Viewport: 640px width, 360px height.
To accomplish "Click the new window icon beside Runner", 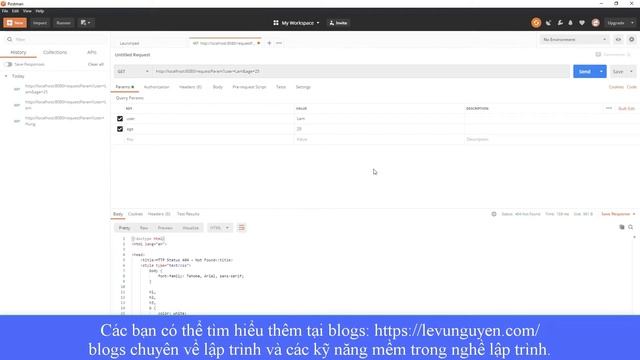I will (x=85, y=23).
